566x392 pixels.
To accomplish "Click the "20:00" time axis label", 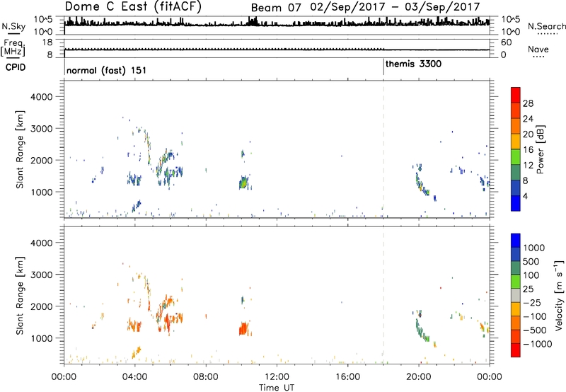I will pyautogui.click(x=419, y=377).
